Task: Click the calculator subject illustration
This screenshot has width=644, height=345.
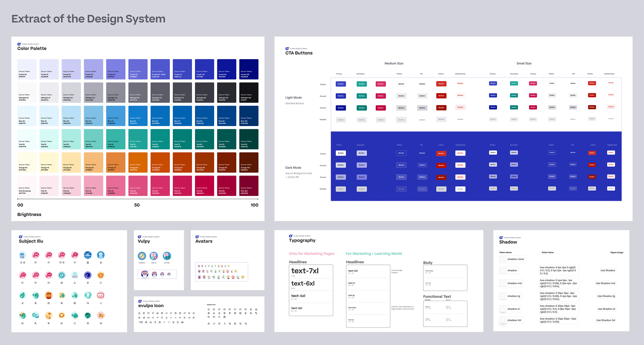Action: click(x=22, y=255)
